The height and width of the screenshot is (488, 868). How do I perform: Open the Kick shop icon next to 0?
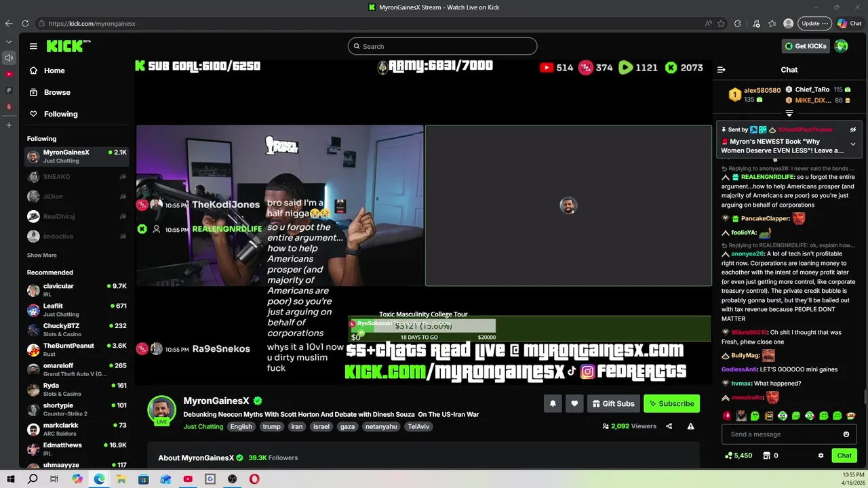pyautogui.click(x=767, y=455)
